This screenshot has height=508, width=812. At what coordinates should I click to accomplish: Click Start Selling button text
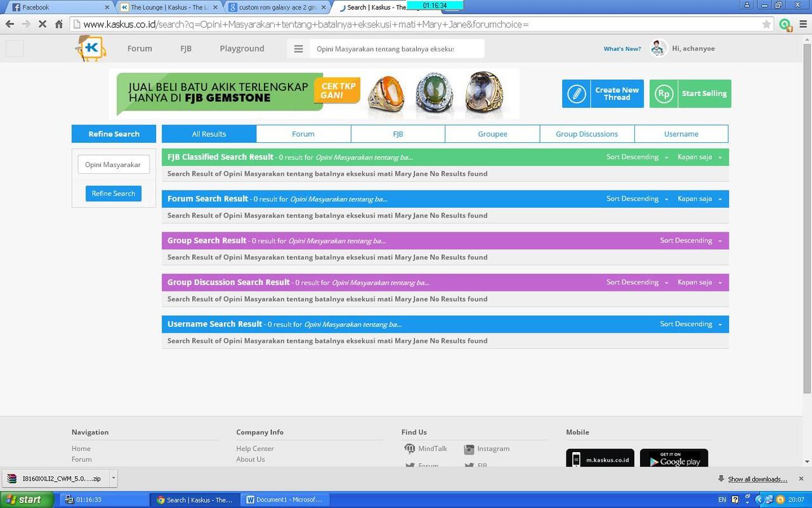[704, 93]
